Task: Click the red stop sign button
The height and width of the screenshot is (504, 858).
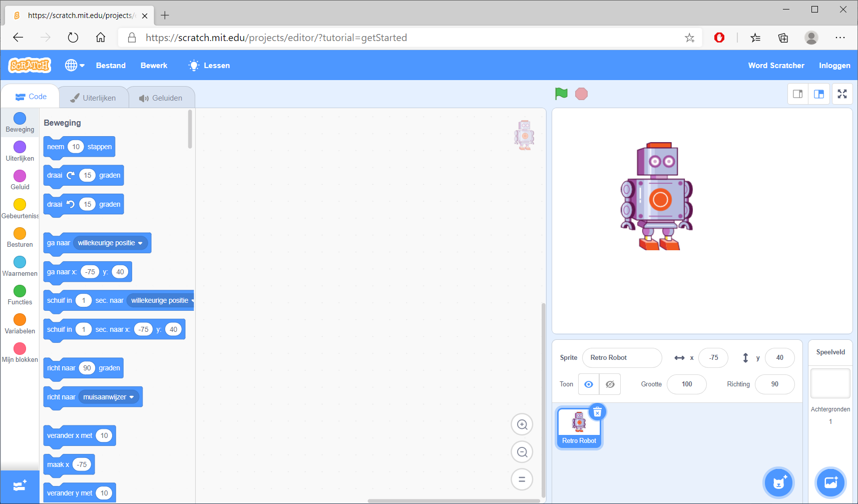Action: pos(581,94)
